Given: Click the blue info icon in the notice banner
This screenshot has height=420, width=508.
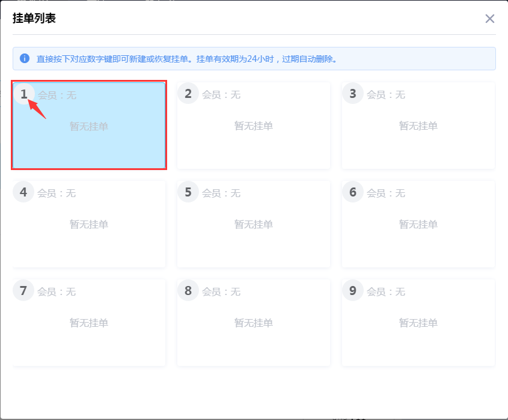Looking at the screenshot, I should [24, 58].
